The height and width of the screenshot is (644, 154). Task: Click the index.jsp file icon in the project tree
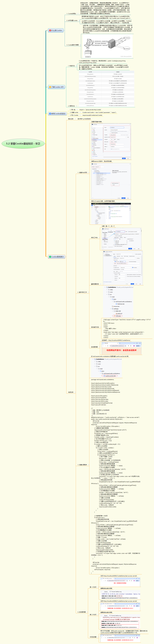[115, 316]
